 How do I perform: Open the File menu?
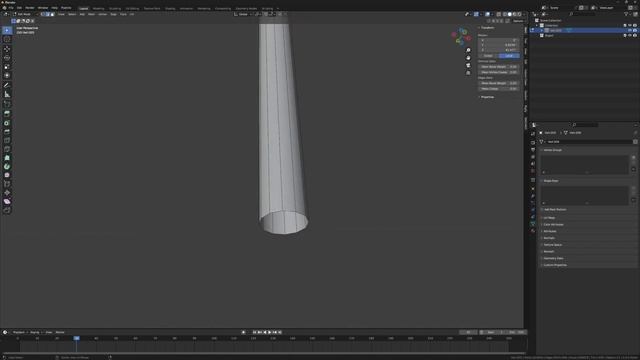pyautogui.click(x=11, y=8)
